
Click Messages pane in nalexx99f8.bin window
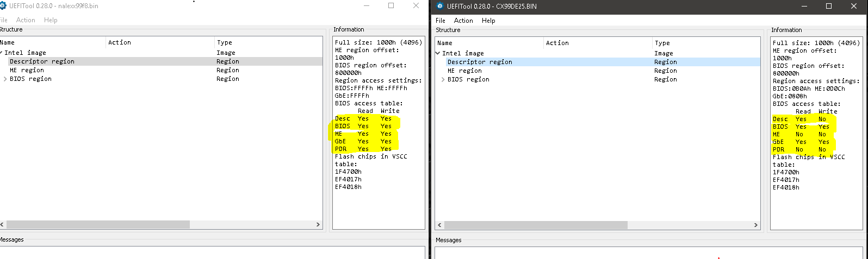tap(212, 252)
